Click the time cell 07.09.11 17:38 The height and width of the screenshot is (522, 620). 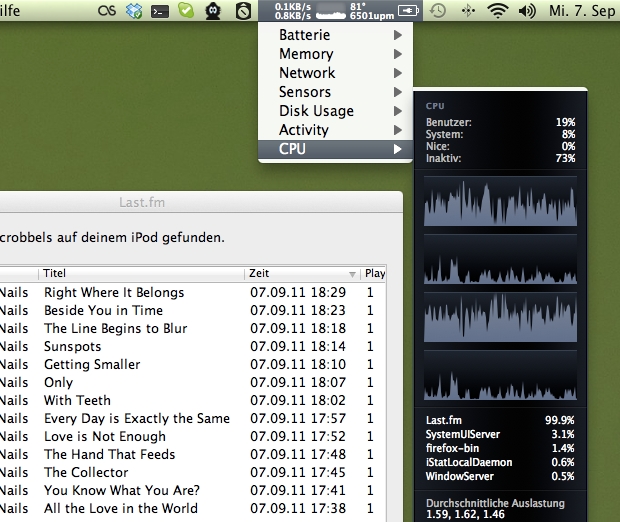click(298, 508)
